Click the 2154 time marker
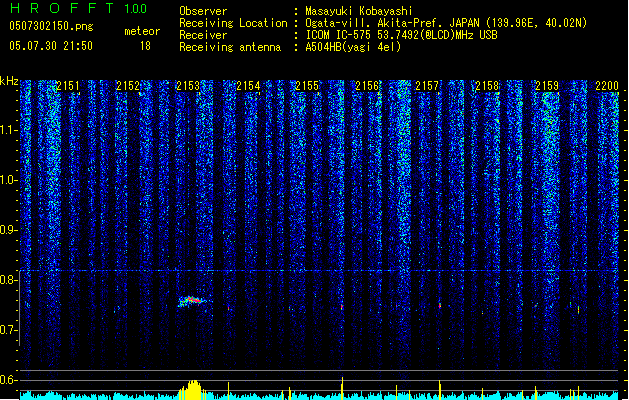The height and width of the screenshot is (400, 629). (248, 86)
